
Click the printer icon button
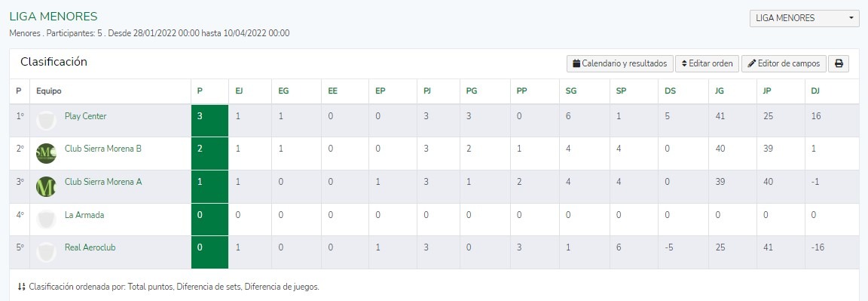[838, 64]
